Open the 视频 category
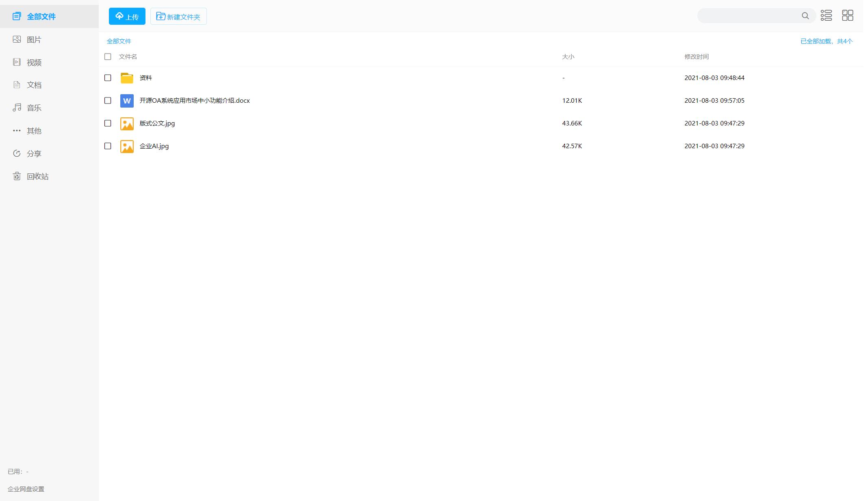The height and width of the screenshot is (501, 868). pyautogui.click(x=49, y=62)
